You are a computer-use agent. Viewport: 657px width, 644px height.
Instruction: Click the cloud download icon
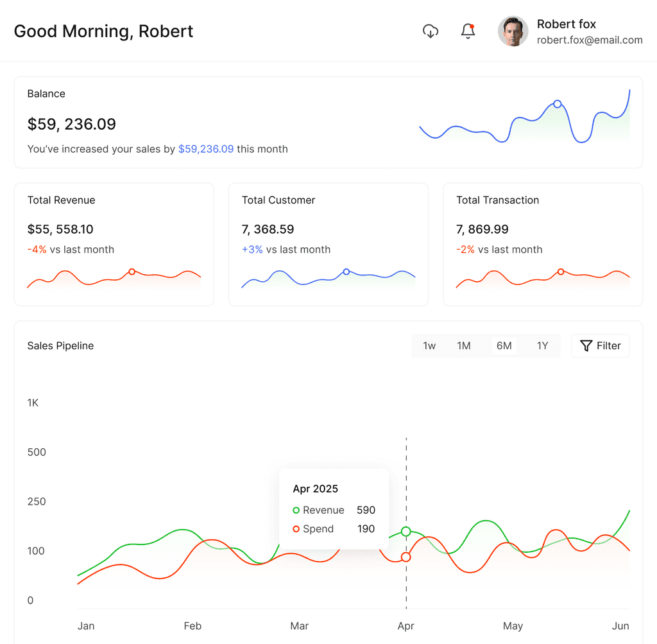431,31
